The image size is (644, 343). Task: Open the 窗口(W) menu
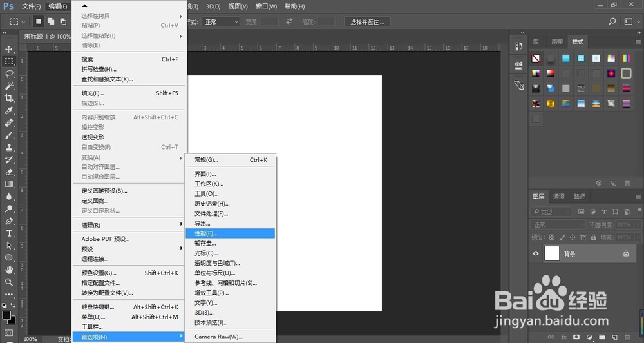(266, 6)
